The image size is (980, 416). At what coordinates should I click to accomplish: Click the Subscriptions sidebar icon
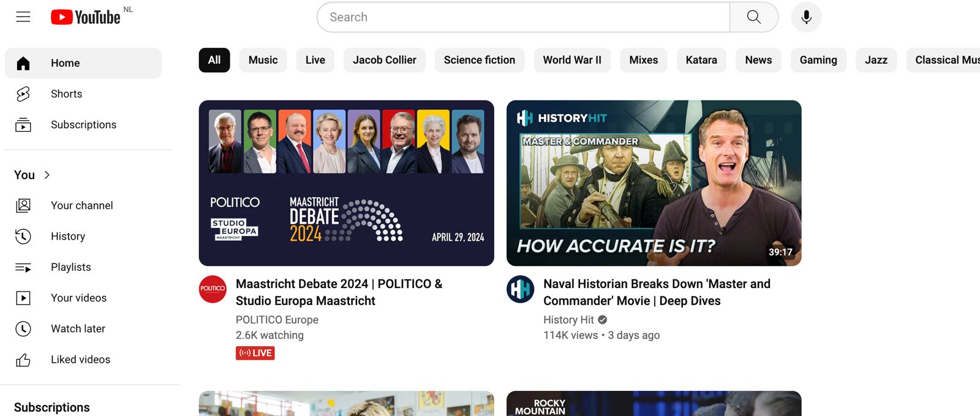point(23,124)
